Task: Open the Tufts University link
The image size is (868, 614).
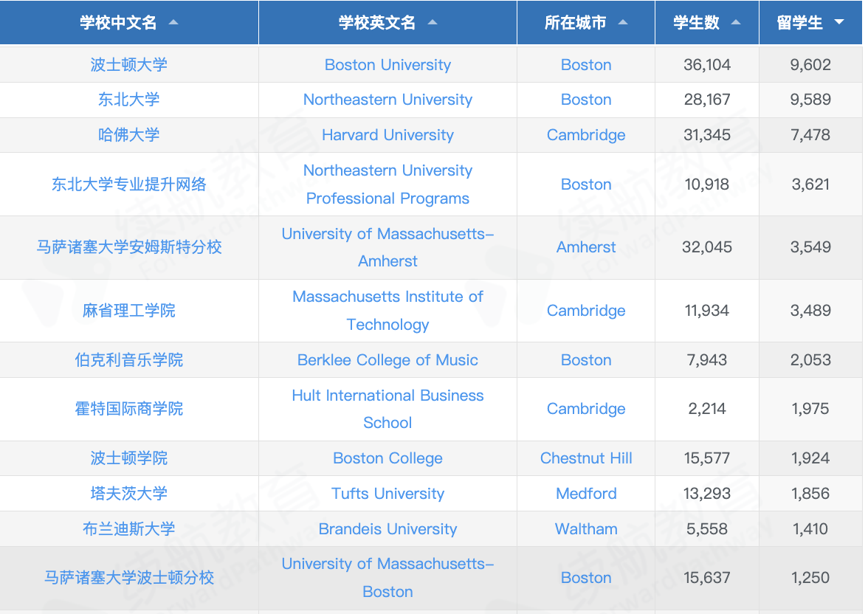Action: click(387, 494)
